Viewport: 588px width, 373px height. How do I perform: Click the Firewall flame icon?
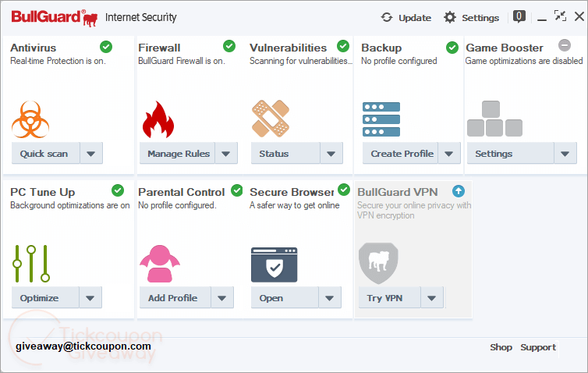click(158, 119)
